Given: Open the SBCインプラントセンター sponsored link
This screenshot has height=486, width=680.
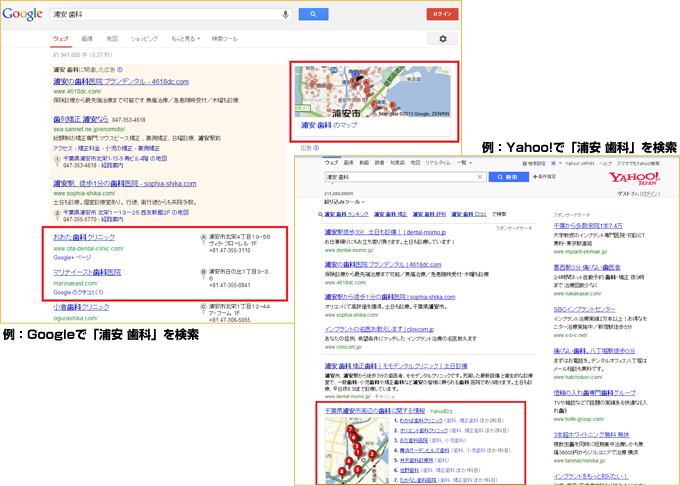Looking at the screenshot, I should [x=584, y=310].
